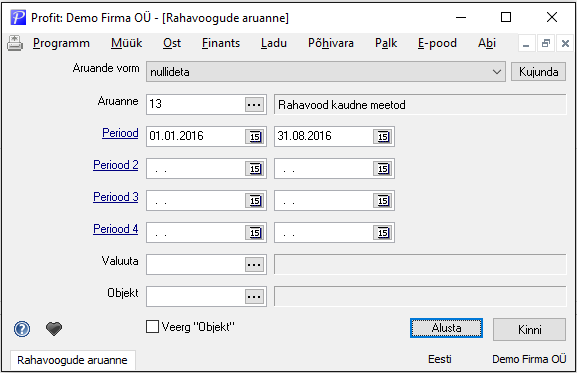Click the Profit app logo icon
The height and width of the screenshot is (373, 577).
(18, 17)
